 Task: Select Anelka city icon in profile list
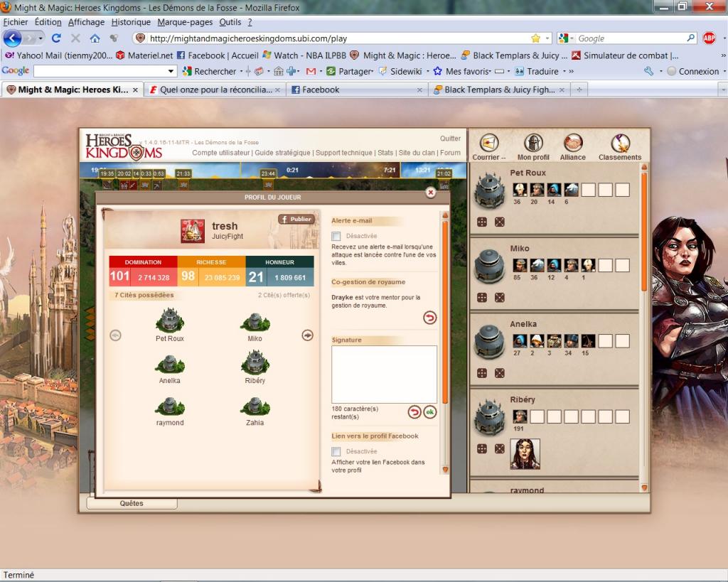(x=170, y=364)
